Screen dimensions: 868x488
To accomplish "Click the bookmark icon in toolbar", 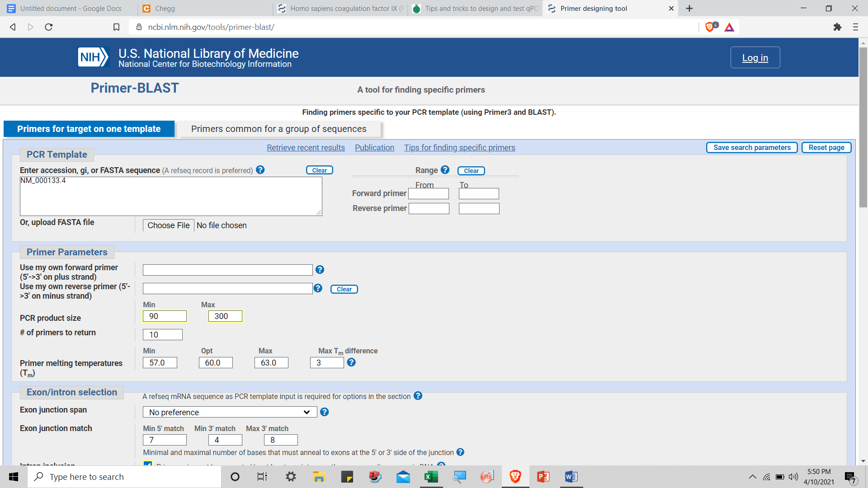I will (x=116, y=27).
